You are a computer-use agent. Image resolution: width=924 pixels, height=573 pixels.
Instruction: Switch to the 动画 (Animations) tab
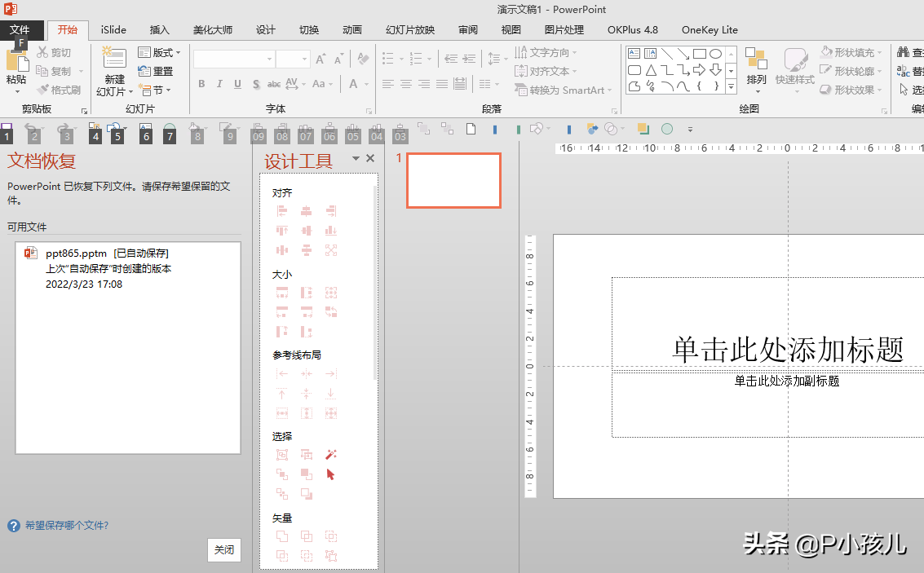[351, 30]
